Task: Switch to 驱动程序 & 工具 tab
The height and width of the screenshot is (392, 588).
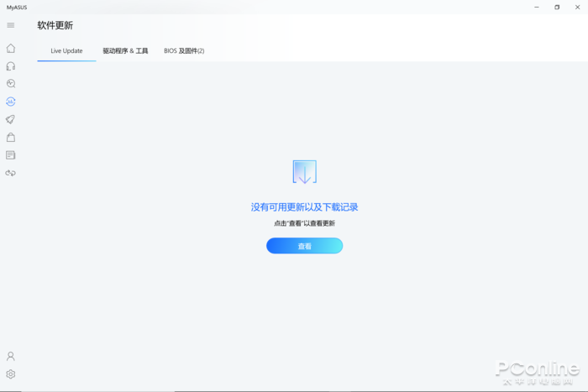Action: point(125,51)
